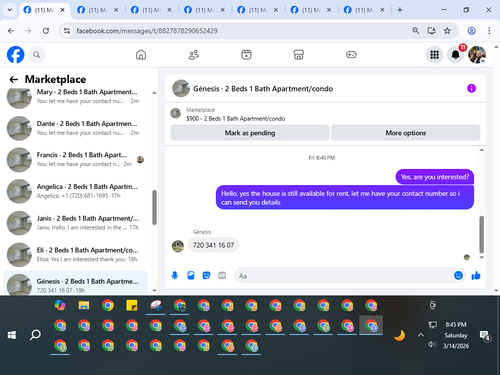Open File Explorer from the taskbar
This screenshot has height=375, width=500.
tap(84, 305)
